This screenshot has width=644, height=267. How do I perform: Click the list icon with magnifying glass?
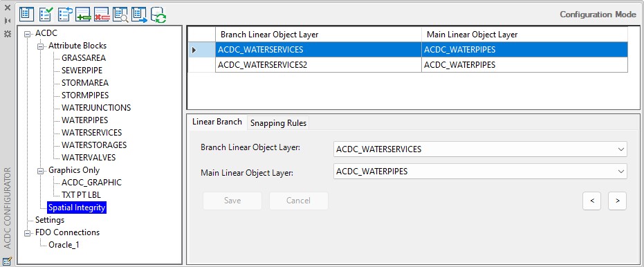click(x=120, y=15)
